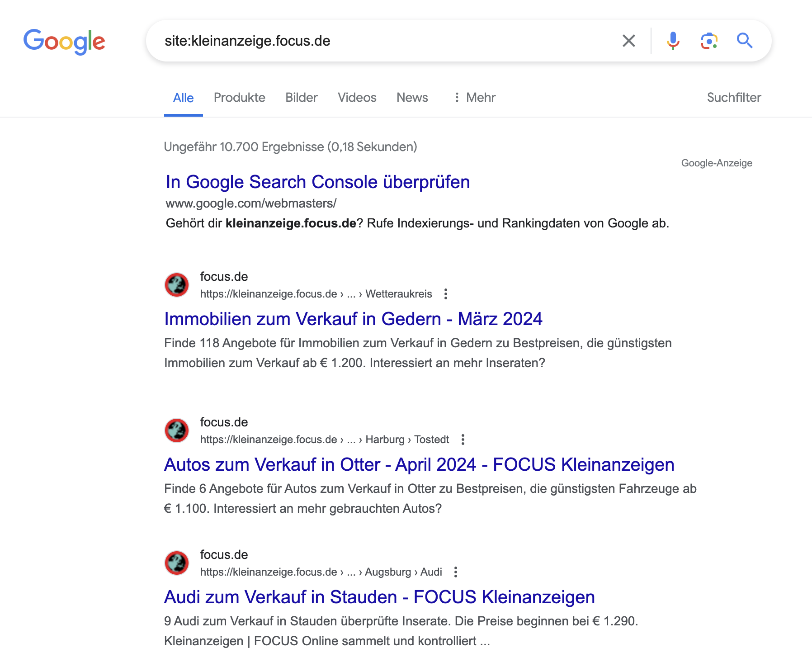812x662 pixels.
Task: Switch to the Bilder tab
Action: pos(301,97)
